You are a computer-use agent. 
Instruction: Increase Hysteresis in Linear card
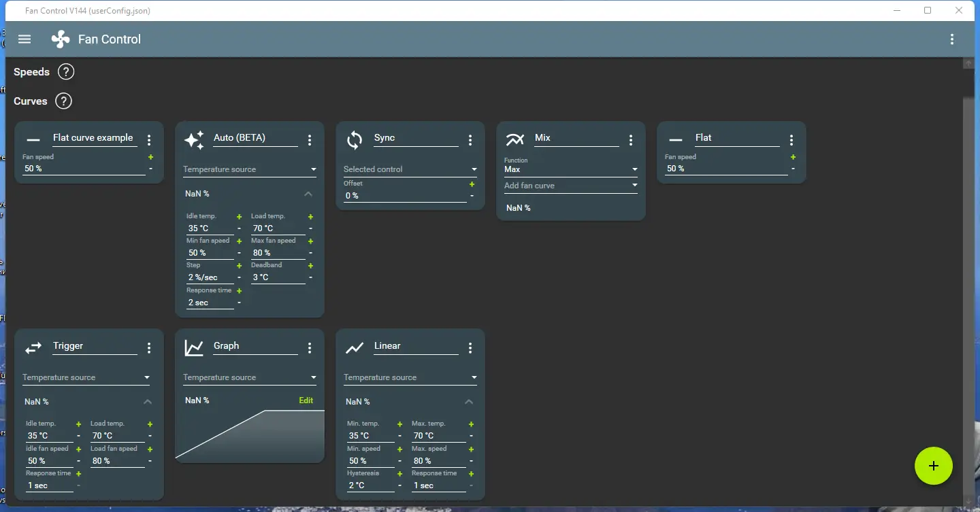pos(399,474)
